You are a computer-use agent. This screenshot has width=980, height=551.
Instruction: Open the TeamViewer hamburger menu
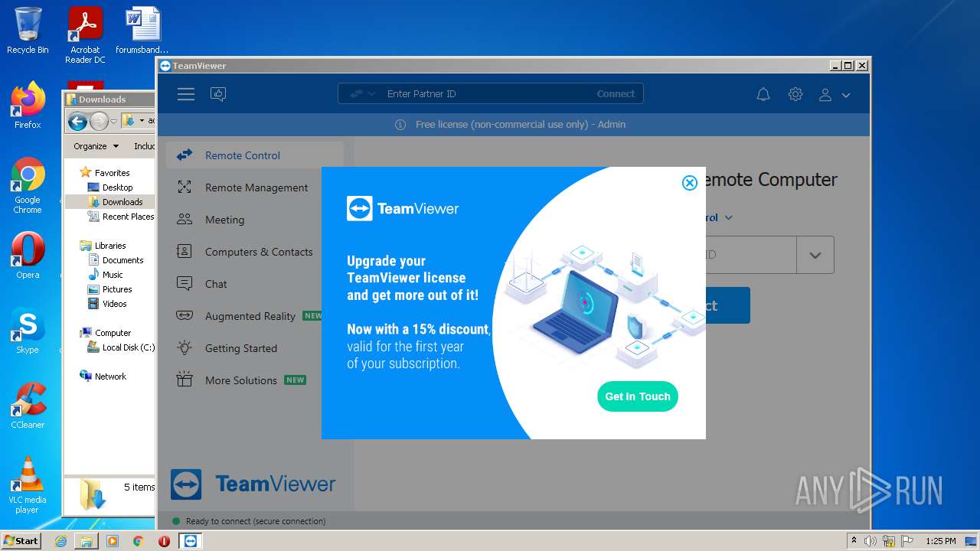tap(185, 94)
